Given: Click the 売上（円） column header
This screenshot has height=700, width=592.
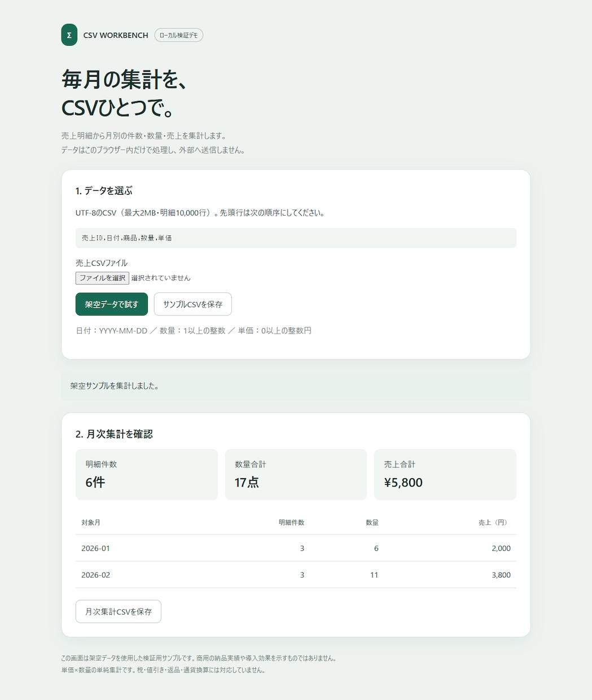Looking at the screenshot, I should coord(494,523).
